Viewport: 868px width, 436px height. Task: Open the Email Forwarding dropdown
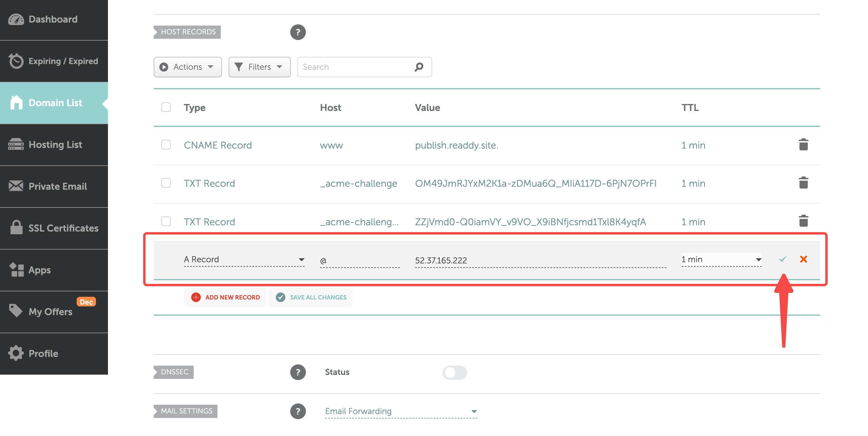pos(401,411)
